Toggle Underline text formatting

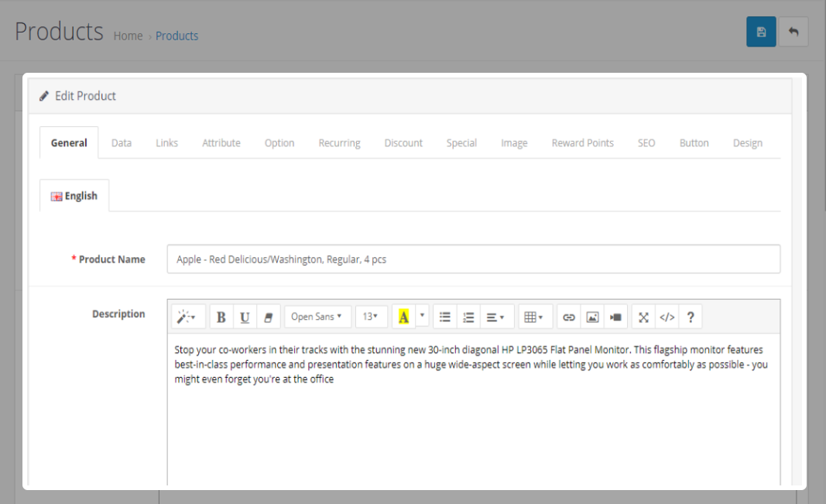(245, 317)
